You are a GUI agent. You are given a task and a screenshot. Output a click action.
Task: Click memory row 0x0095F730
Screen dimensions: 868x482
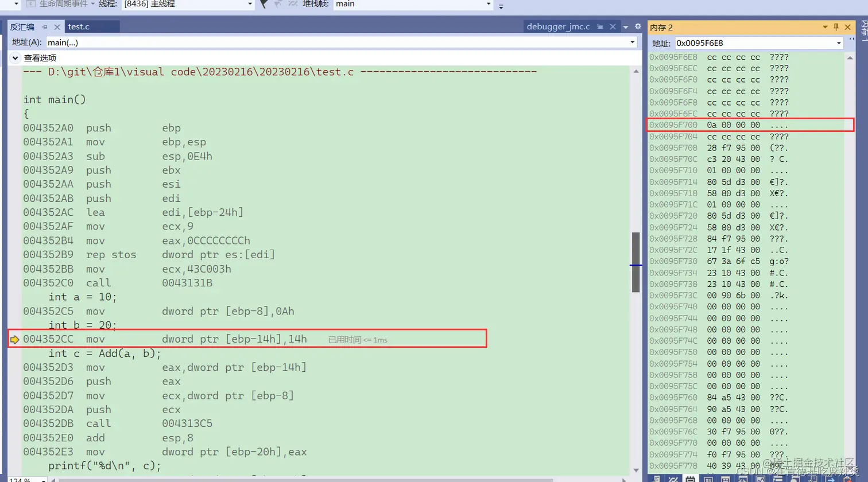pyautogui.click(x=719, y=261)
